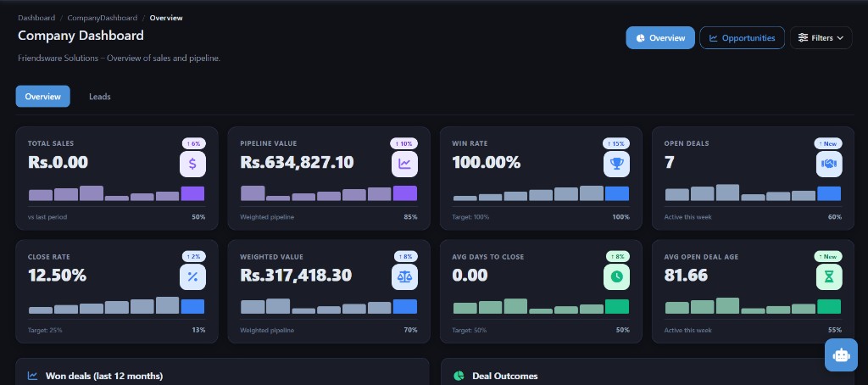Click the Deal Outcomes heading
Screen dimensions: 868x385
tap(505, 377)
